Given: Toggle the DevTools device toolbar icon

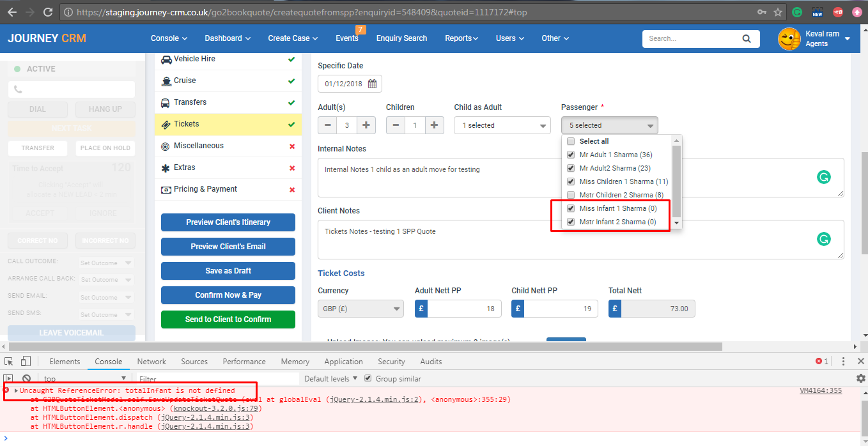Looking at the screenshot, I should [26, 361].
